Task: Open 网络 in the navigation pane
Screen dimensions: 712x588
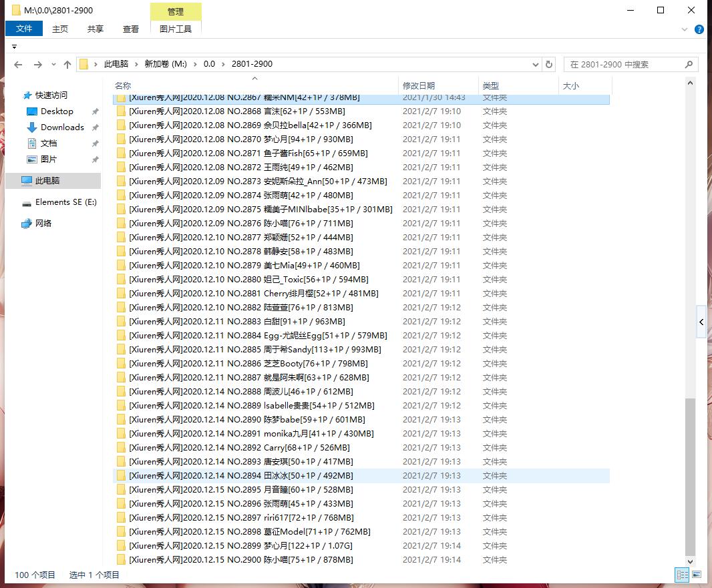Action: 43,223
